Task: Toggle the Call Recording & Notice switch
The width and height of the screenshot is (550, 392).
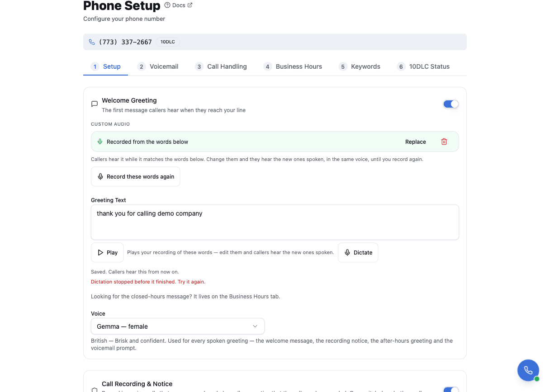Action: [451, 390]
